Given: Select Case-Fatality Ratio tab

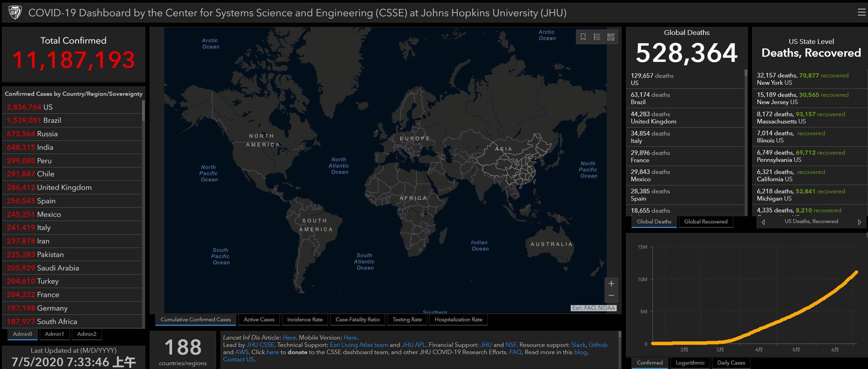Looking at the screenshot, I should pos(357,320).
